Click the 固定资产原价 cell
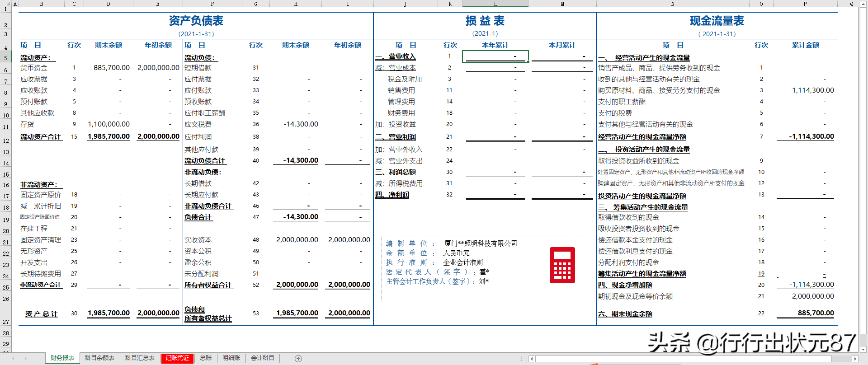868x365 pixels. click(x=41, y=195)
